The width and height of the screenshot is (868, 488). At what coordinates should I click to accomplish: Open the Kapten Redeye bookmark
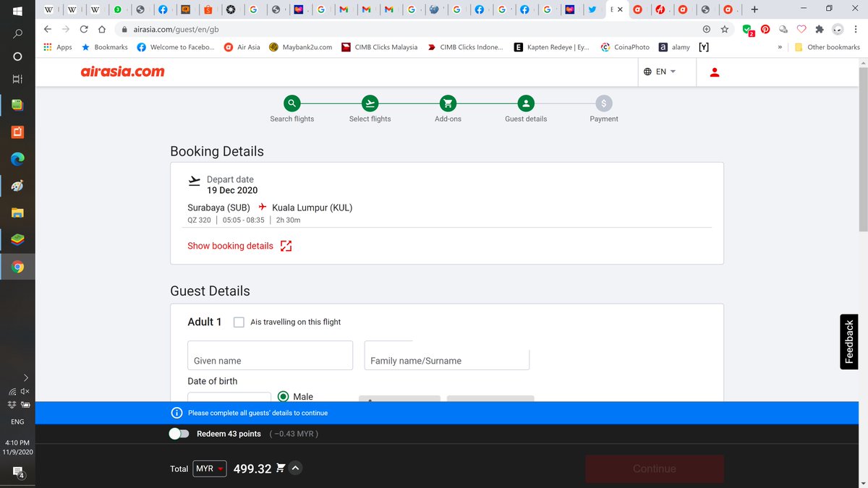click(x=552, y=47)
